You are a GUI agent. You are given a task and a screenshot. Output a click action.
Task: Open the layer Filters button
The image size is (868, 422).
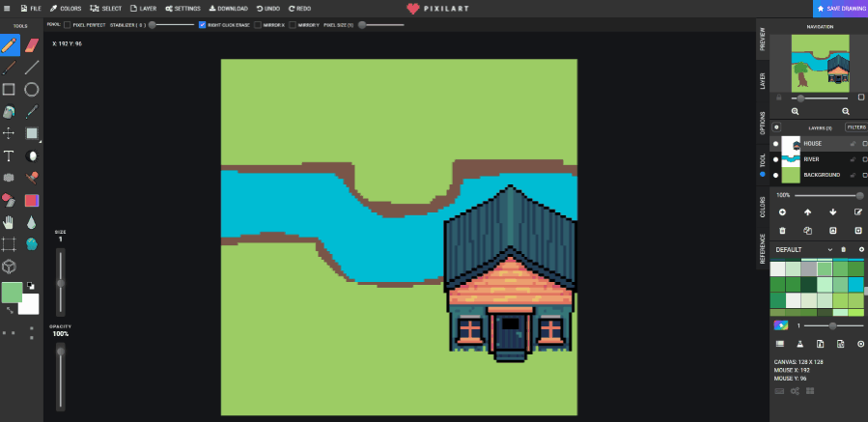point(856,127)
